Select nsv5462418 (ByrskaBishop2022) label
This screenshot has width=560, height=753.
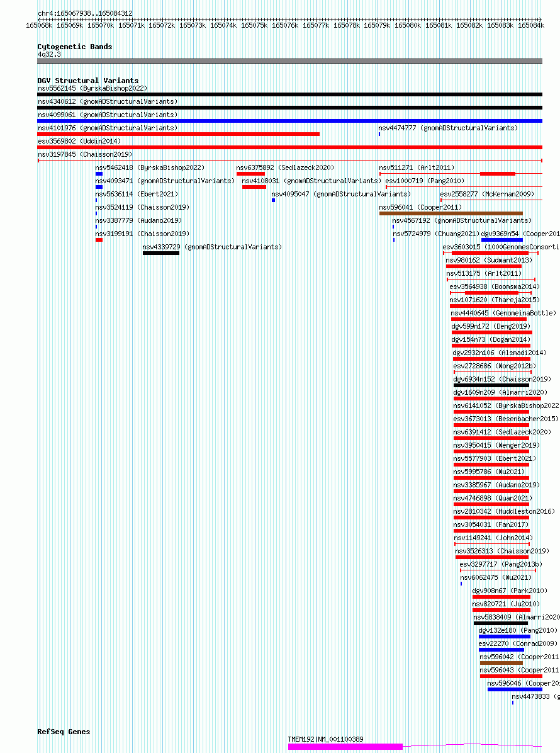click(x=150, y=167)
